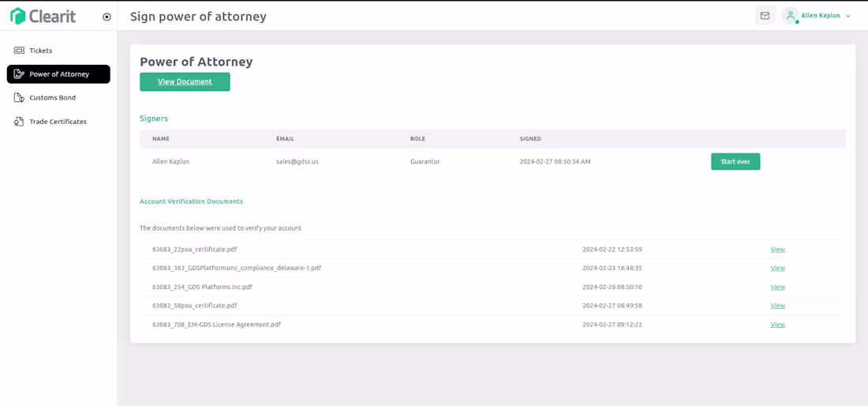View 63083_22poa_certificate.pdf document
The width and height of the screenshot is (868, 406).
778,250
